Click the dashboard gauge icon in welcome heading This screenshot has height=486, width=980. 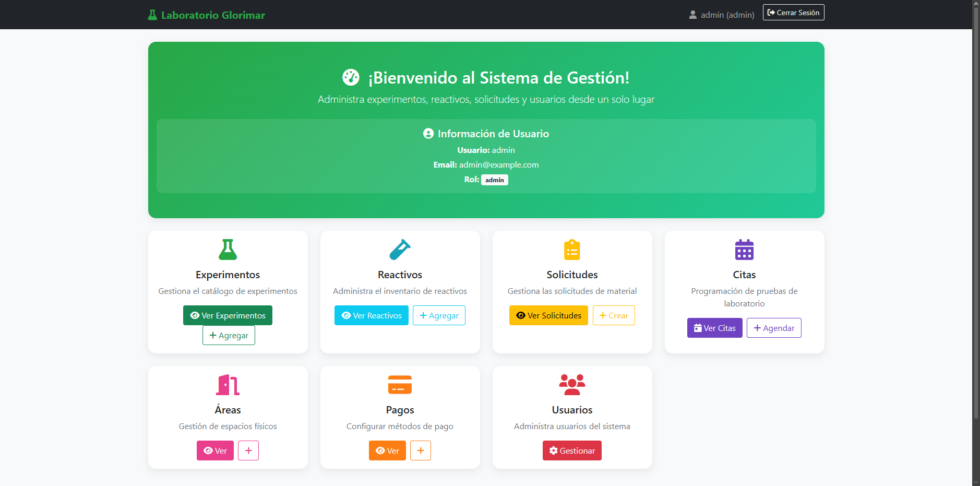tap(351, 77)
